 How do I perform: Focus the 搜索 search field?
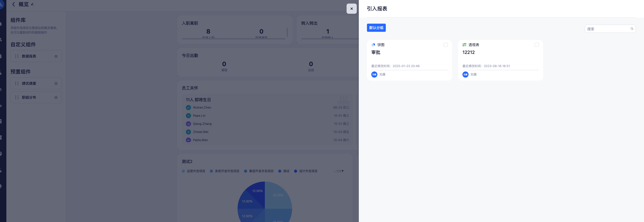610,29
